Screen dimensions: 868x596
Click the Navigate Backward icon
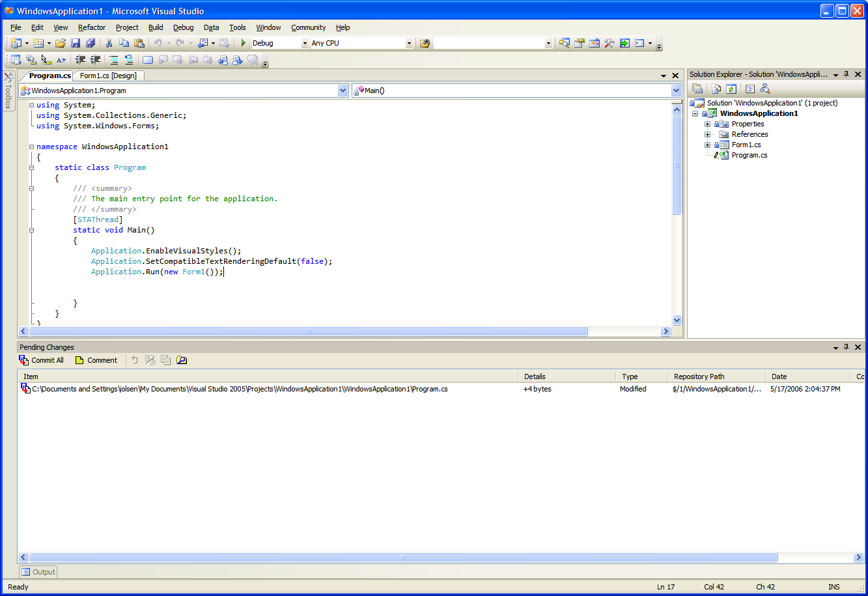(203, 43)
